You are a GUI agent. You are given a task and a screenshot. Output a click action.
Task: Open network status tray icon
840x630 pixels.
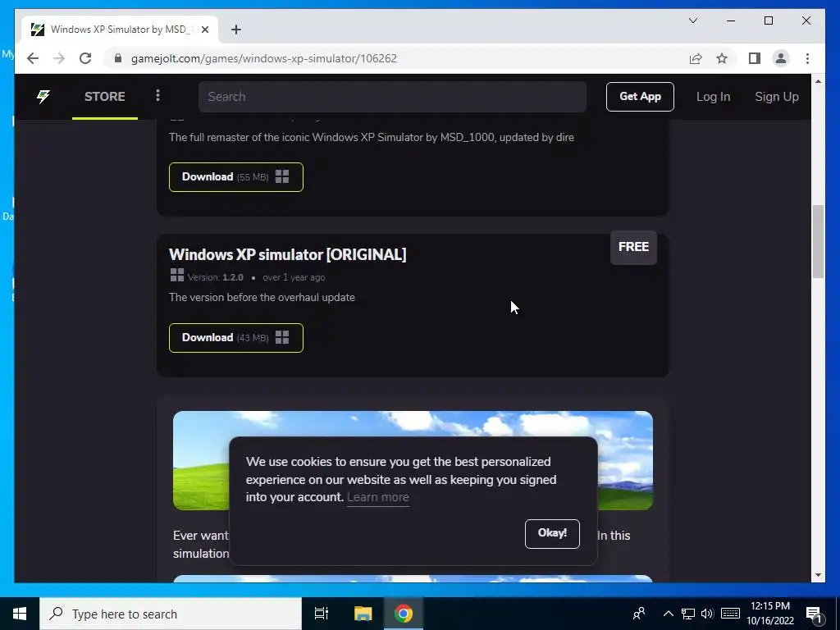688,614
